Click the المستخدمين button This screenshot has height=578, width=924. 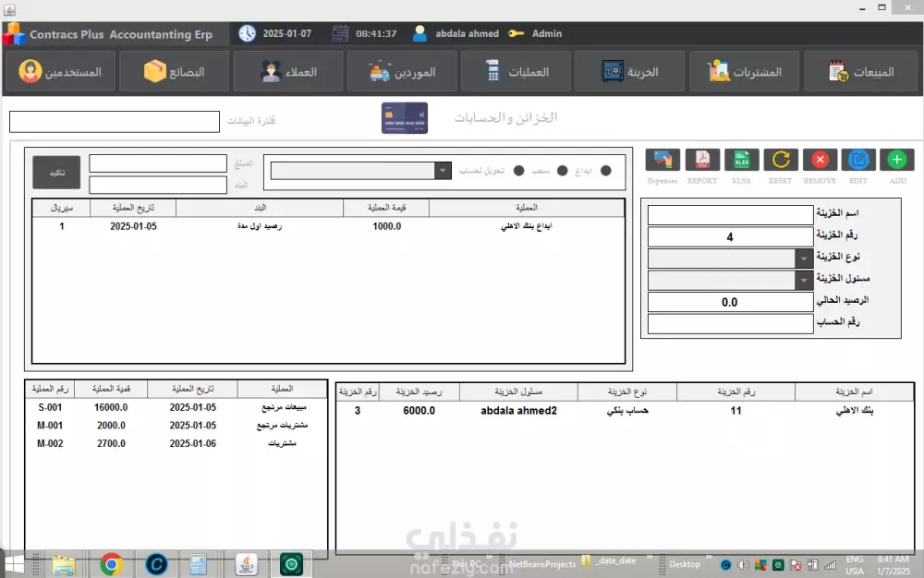60,69
